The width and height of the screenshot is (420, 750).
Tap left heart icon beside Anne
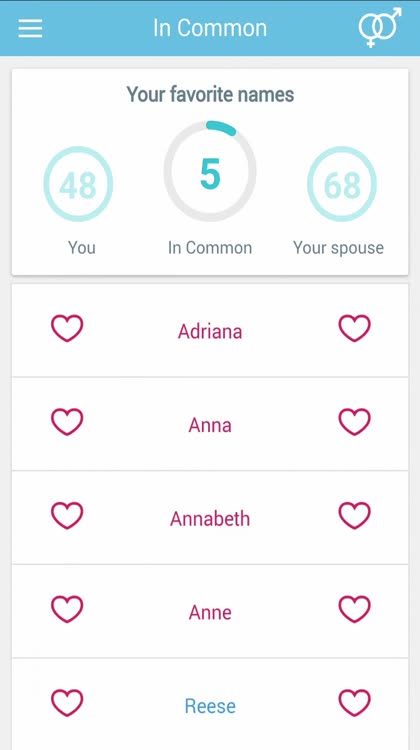[x=67, y=609]
